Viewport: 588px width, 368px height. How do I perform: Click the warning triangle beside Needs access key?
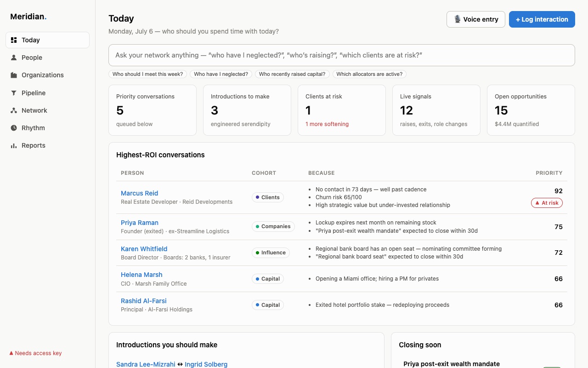coord(11,353)
